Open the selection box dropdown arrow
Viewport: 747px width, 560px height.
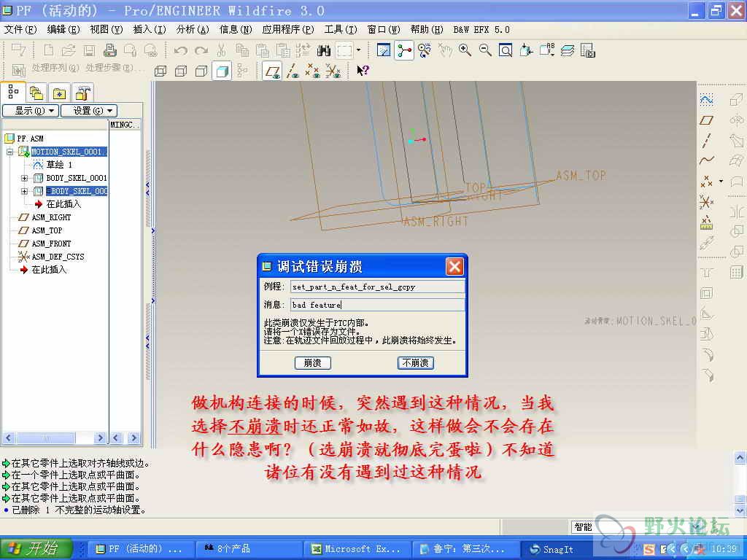pos(358,50)
